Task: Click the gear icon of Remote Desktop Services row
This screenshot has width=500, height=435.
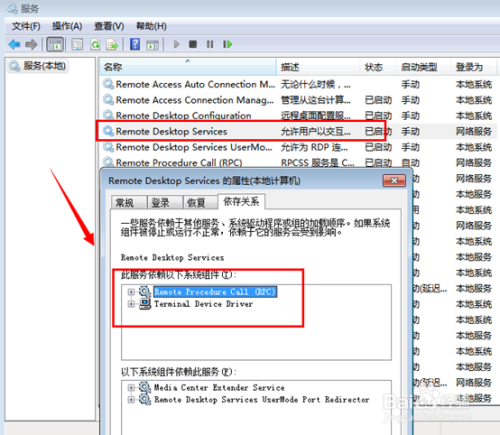Action: 108,131
